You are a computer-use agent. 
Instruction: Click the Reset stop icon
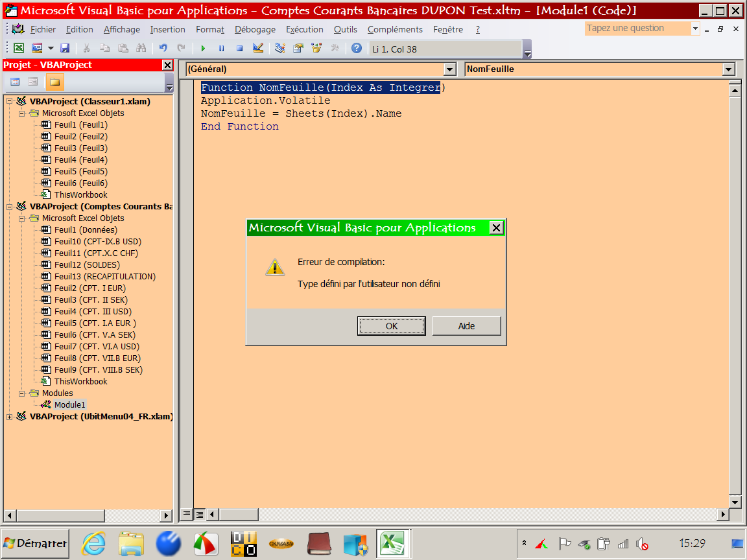(x=240, y=48)
